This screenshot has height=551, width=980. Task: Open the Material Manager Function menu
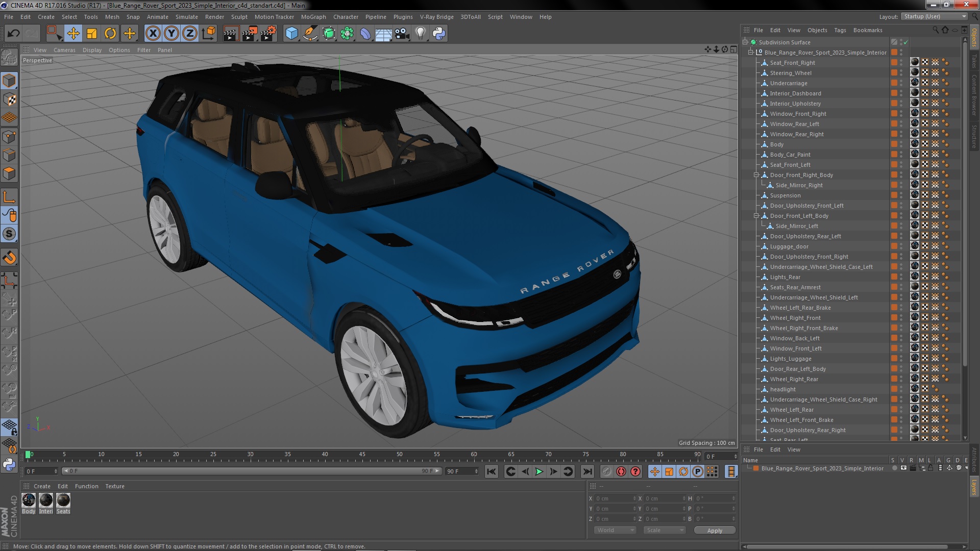[x=87, y=486]
